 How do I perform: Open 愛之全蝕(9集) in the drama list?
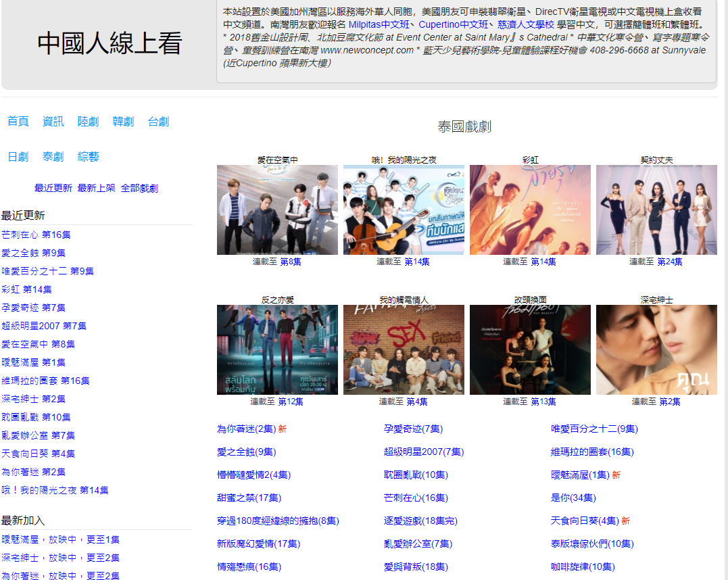click(x=247, y=452)
